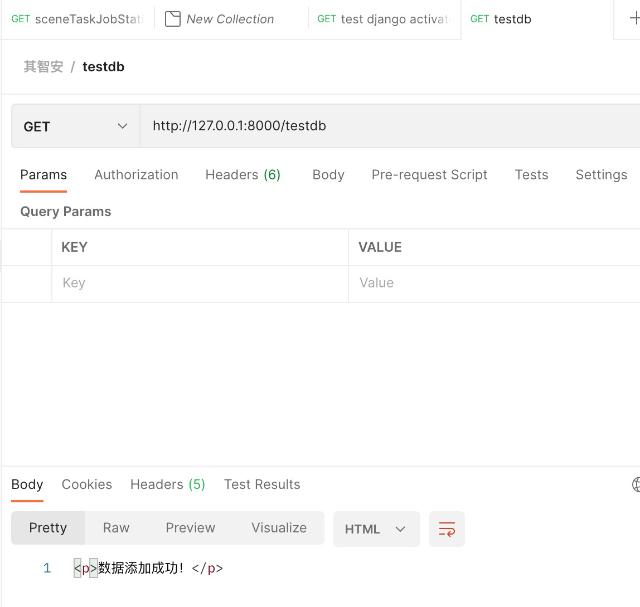640x607 pixels.
Task: Click the testdb breadcrumb name
Action: point(103,67)
